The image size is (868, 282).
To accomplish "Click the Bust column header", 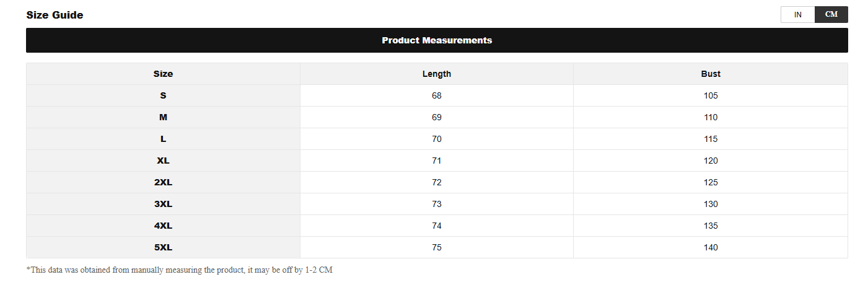I will 711,74.
